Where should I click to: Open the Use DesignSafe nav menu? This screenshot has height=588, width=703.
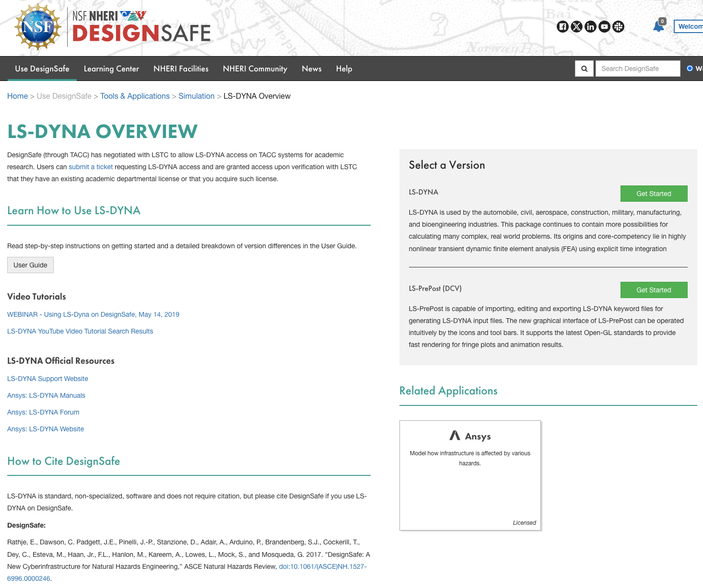42,69
